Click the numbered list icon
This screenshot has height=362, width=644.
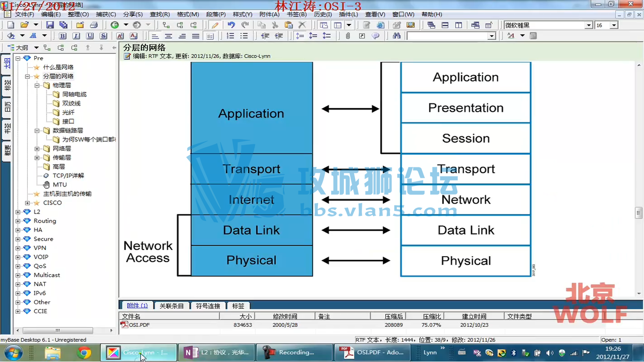coord(231,36)
